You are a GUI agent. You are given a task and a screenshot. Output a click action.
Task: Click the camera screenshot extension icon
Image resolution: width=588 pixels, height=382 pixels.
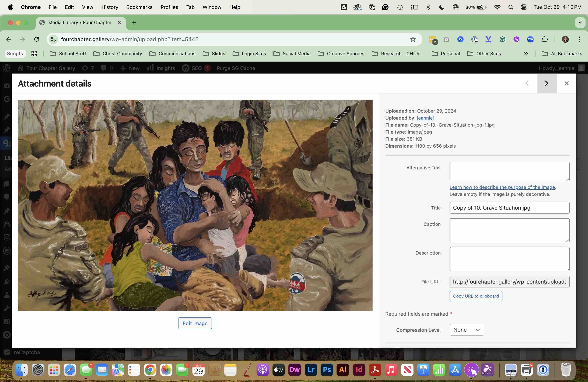click(x=446, y=39)
